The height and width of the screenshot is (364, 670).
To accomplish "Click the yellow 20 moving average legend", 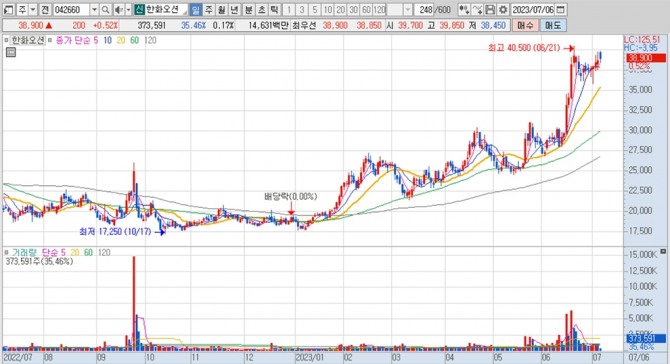I will coord(121,40).
